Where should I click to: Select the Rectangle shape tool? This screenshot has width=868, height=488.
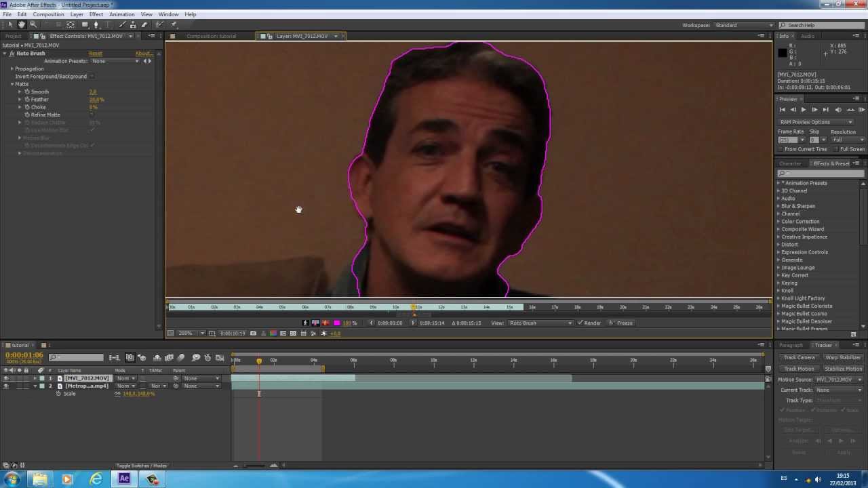(85, 24)
